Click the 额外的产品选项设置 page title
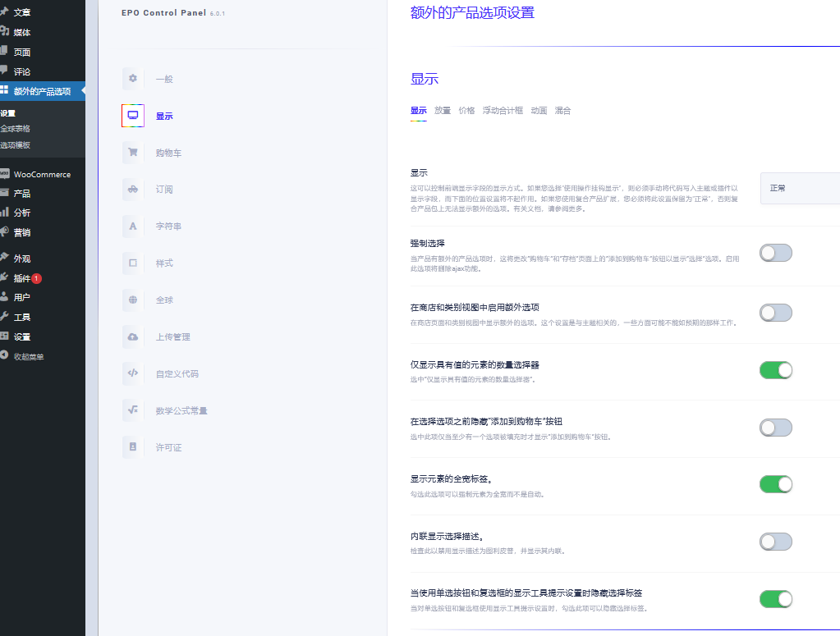 tap(472, 13)
